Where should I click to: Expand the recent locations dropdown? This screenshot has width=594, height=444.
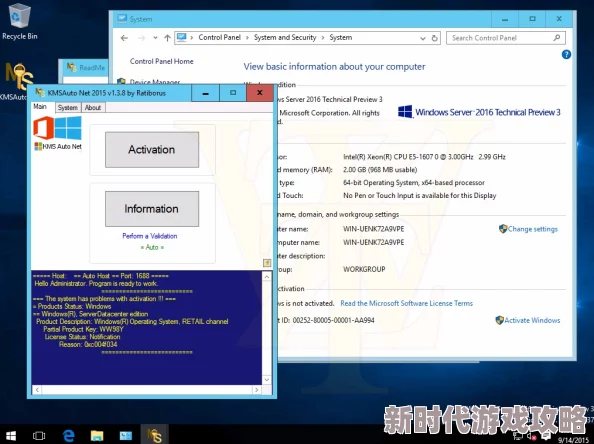point(155,38)
